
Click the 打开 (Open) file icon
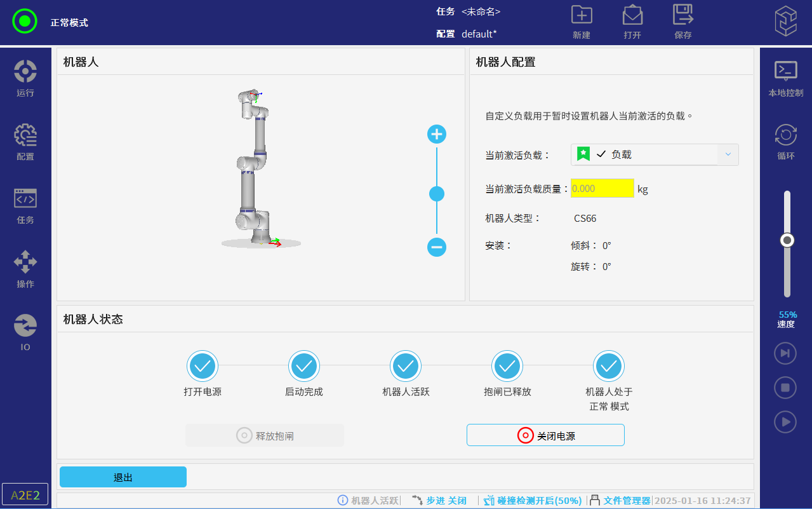coord(632,21)
